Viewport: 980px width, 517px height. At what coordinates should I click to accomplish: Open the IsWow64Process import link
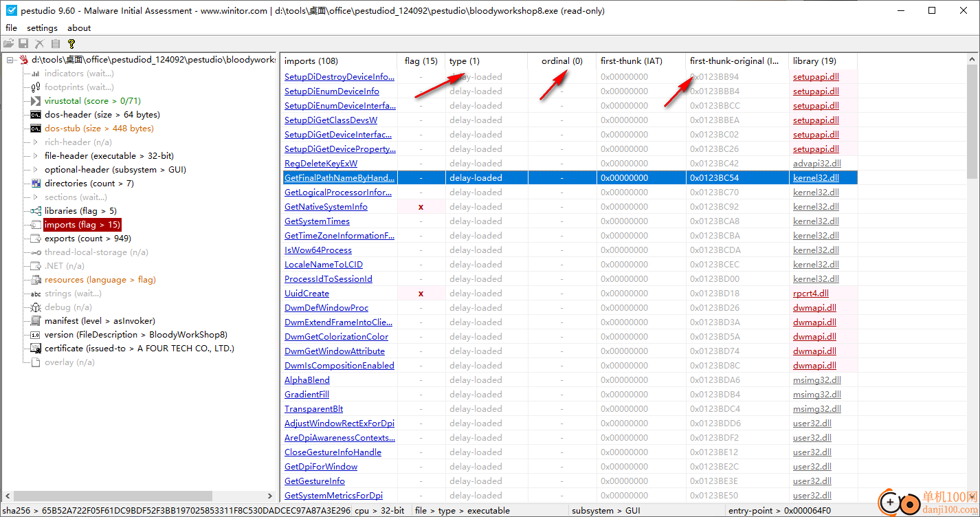tap(318, 250)
